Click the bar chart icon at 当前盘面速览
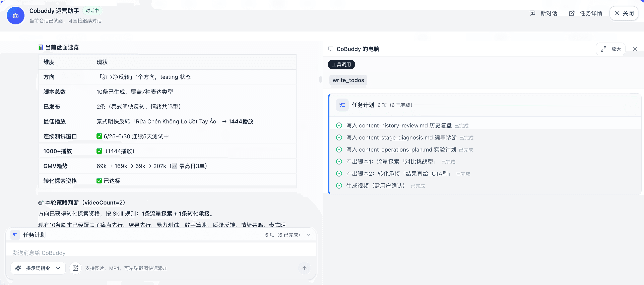Viewport: 644px width, 285px height. [x=41, y=47]
